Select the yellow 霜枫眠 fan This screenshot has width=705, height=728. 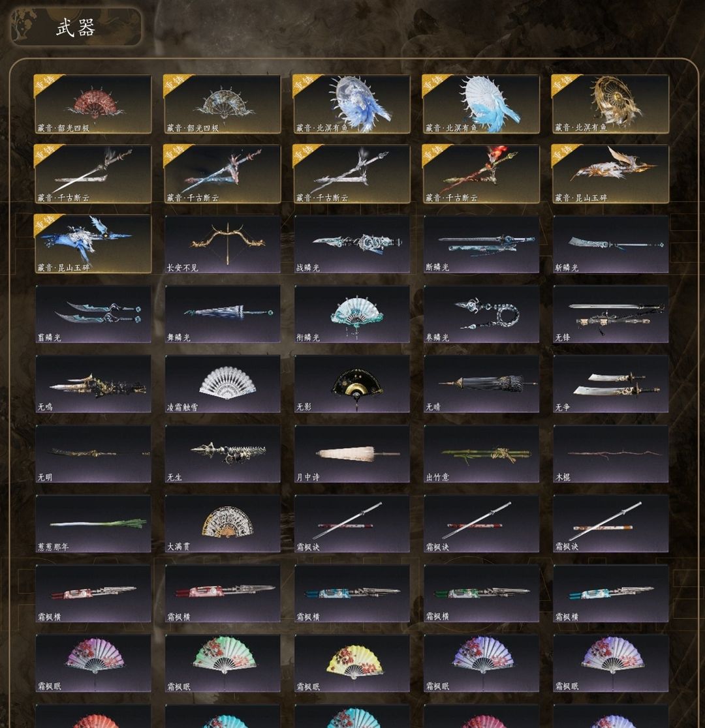tap(352, 663)
